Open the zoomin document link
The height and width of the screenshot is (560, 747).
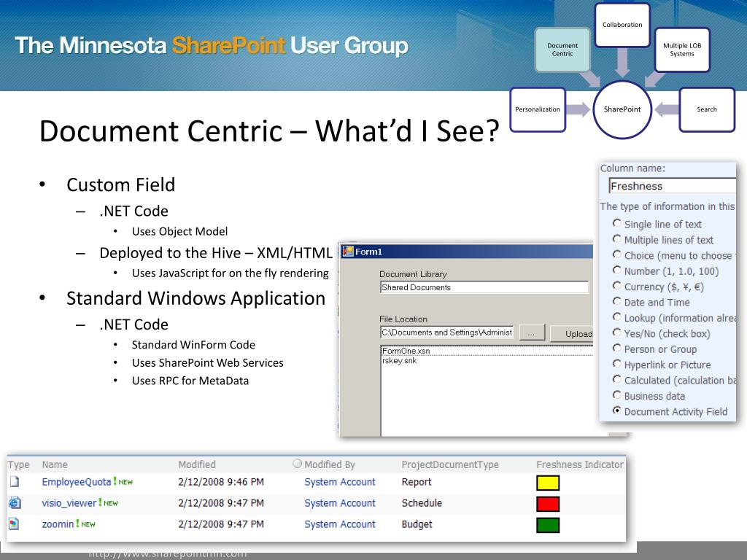tap(58, 524)
